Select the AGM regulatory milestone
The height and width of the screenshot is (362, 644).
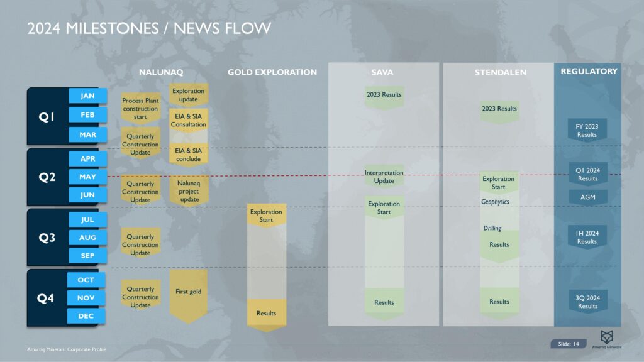click(587, 197)
